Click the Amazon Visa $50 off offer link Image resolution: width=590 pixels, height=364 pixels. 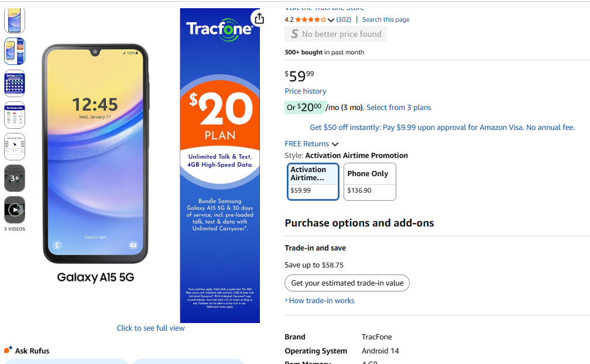tap(442, 128)
